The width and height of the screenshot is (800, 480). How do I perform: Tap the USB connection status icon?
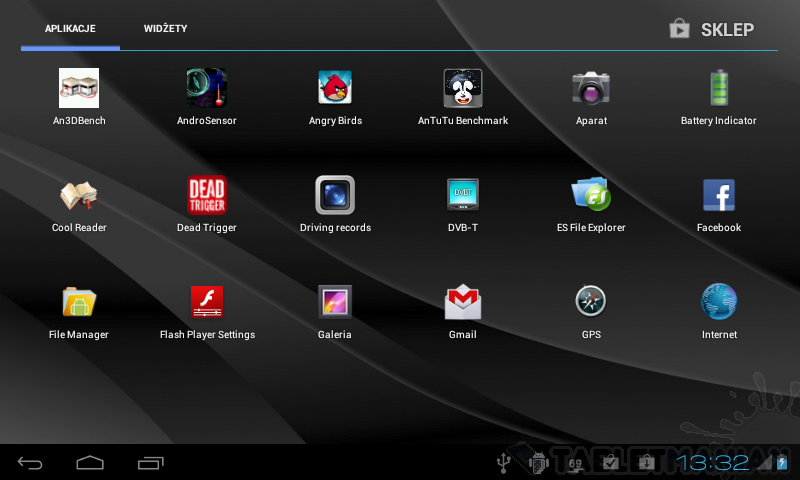point(504,463)
